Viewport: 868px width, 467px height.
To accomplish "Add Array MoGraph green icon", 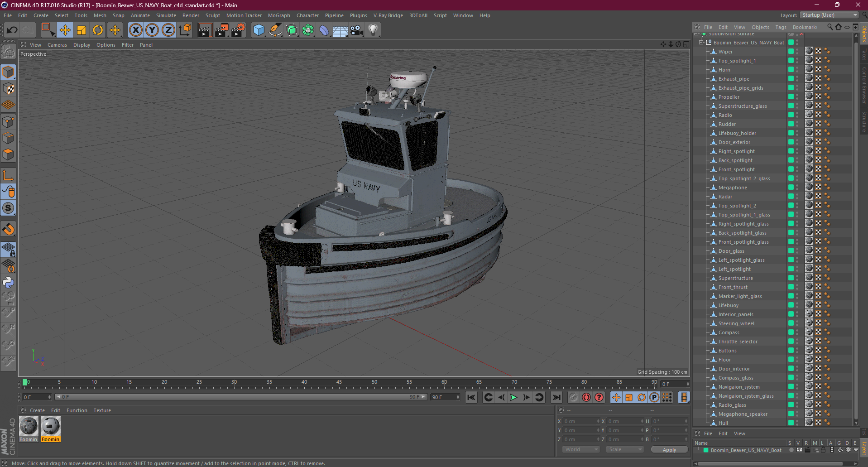I will click(x=308, y=30).
